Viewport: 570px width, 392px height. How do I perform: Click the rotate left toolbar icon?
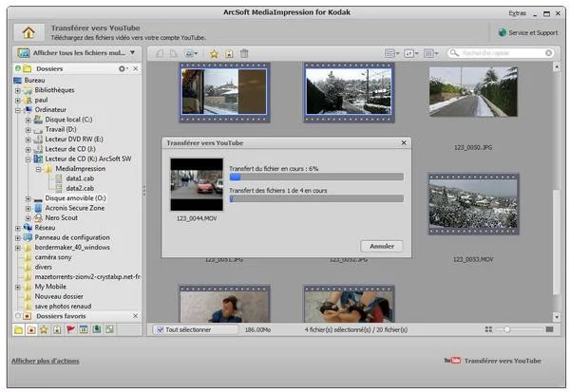click(160, 54)
